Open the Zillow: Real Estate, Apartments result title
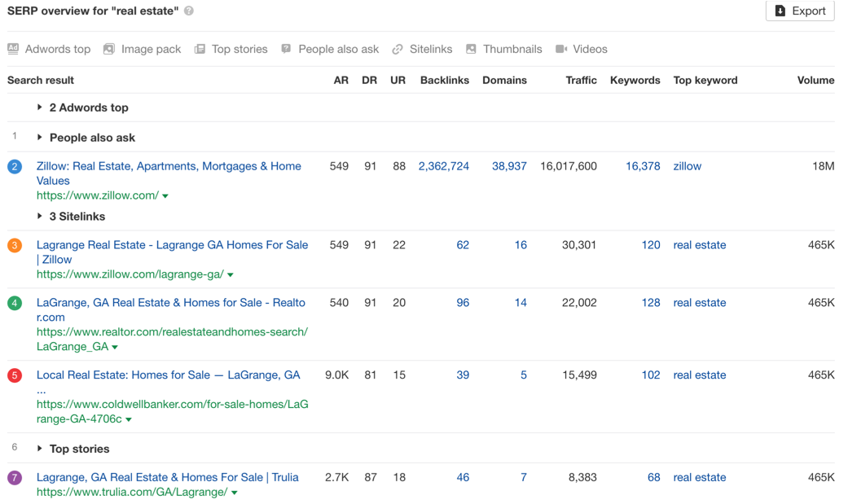 (169, 173)
